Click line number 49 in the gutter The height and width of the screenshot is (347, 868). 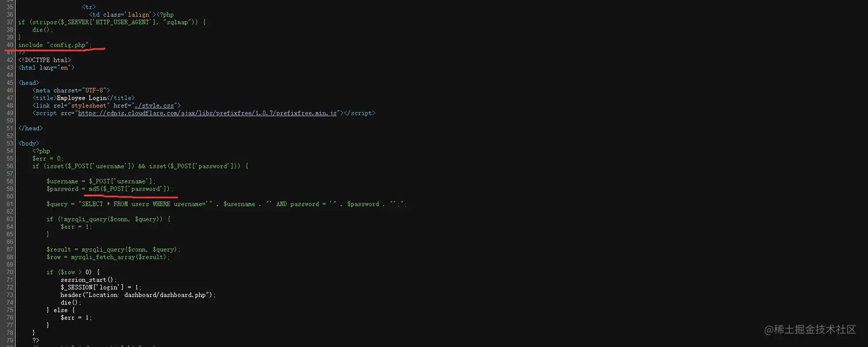(x=10, y=113)
